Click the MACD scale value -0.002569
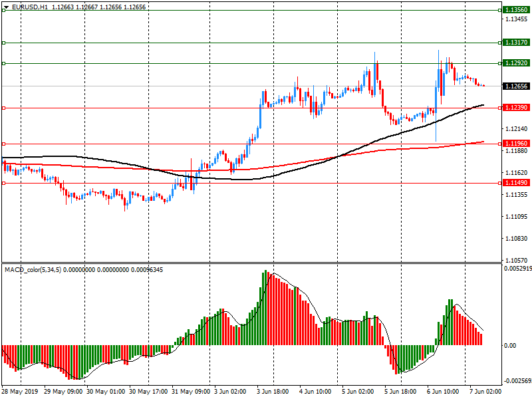 point(518,380)
